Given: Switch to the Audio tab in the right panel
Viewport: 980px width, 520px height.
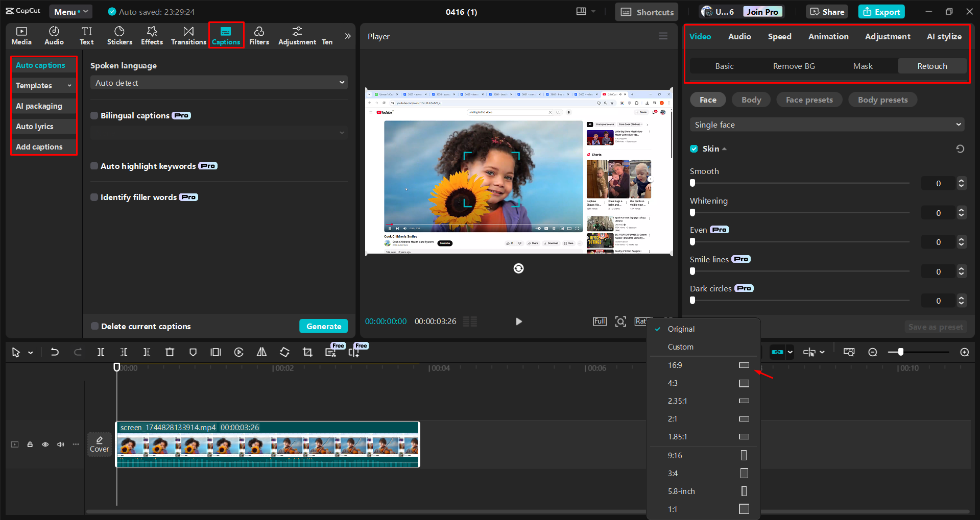Looking at the screenshot, I should coord(739,36).
